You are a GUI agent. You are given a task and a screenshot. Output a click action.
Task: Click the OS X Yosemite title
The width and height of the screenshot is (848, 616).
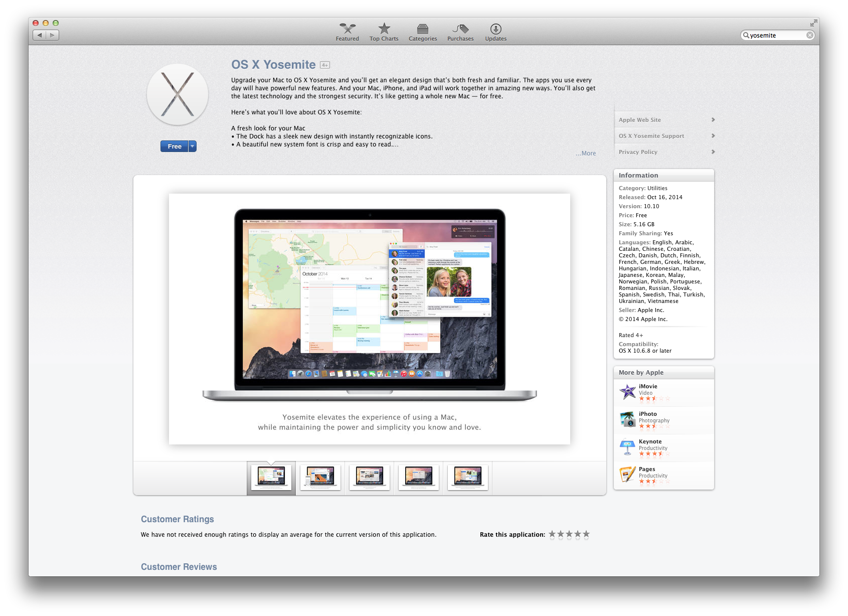273,65
